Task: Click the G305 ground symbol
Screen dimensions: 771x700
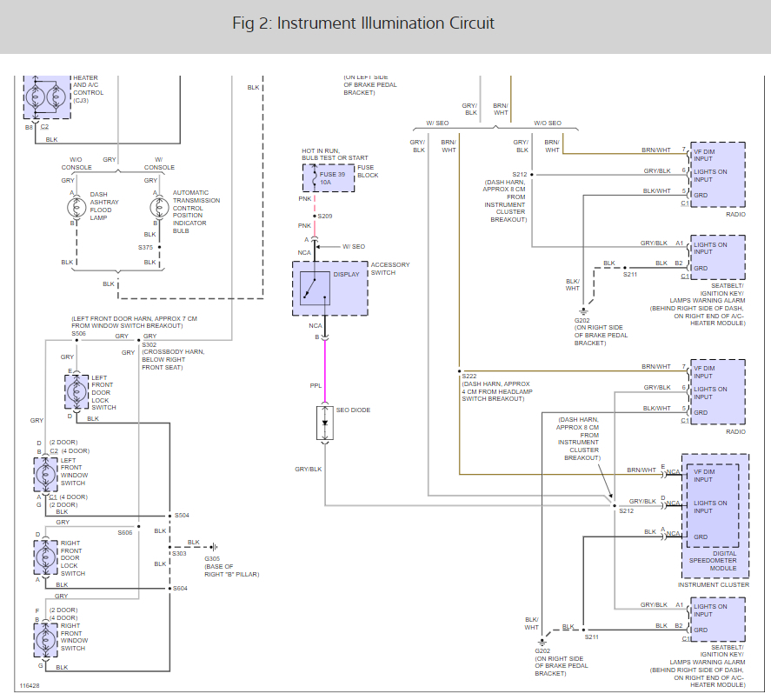Action: 214,547
